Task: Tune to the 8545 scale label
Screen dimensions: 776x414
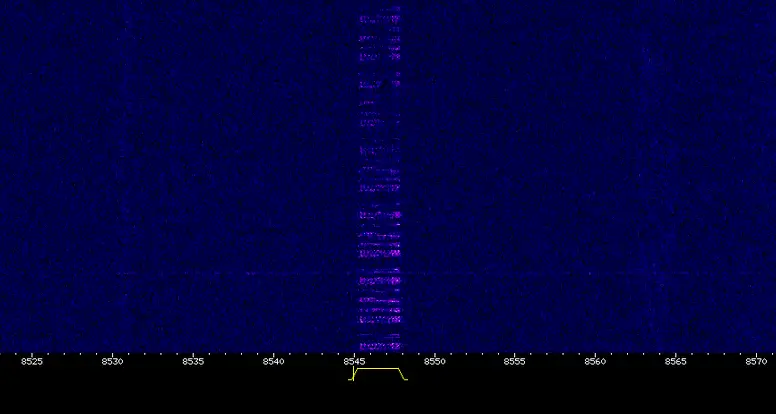Action: [x=354, y=361]
